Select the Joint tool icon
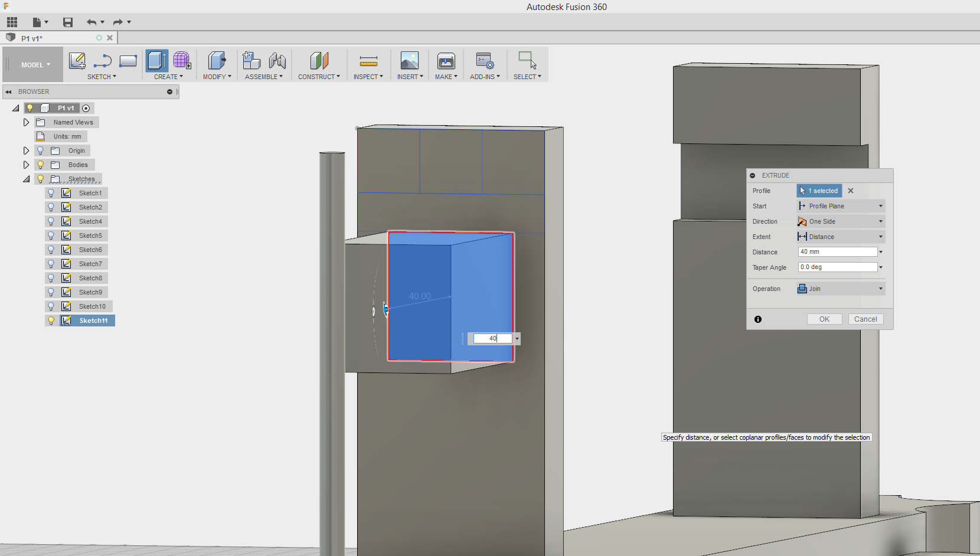Screen dimensions: 980x556 pyautogui.click(x=277, y=61)
